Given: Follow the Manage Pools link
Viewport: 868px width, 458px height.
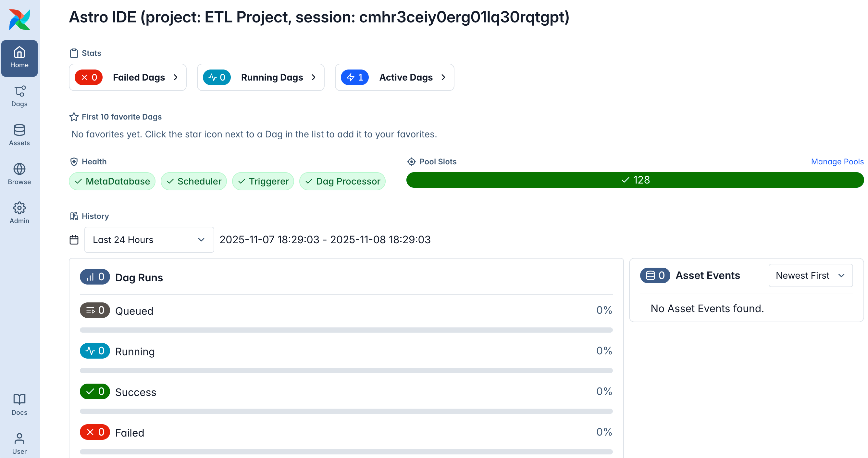Looking at the screenshot, I should (x=837, y=162).
